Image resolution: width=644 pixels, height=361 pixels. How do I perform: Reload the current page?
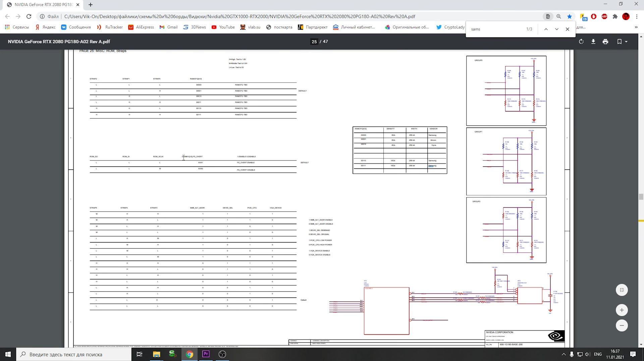coord(29,16)
